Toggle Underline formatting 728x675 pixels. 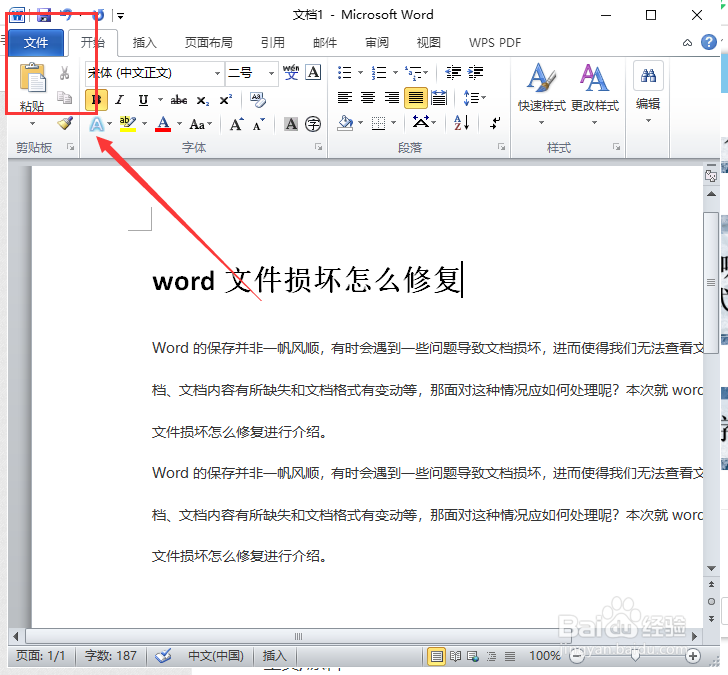tap(143, 100)
